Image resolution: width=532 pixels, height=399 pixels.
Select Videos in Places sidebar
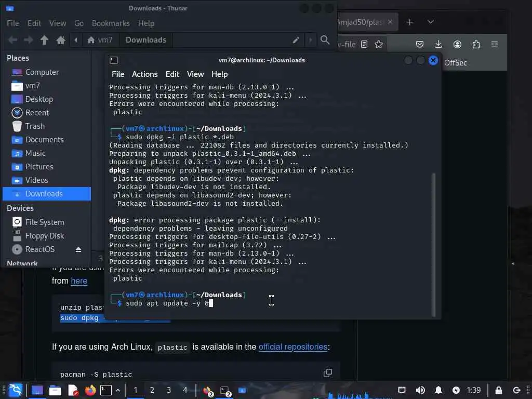pyautogui.click(x=47, y=180)
